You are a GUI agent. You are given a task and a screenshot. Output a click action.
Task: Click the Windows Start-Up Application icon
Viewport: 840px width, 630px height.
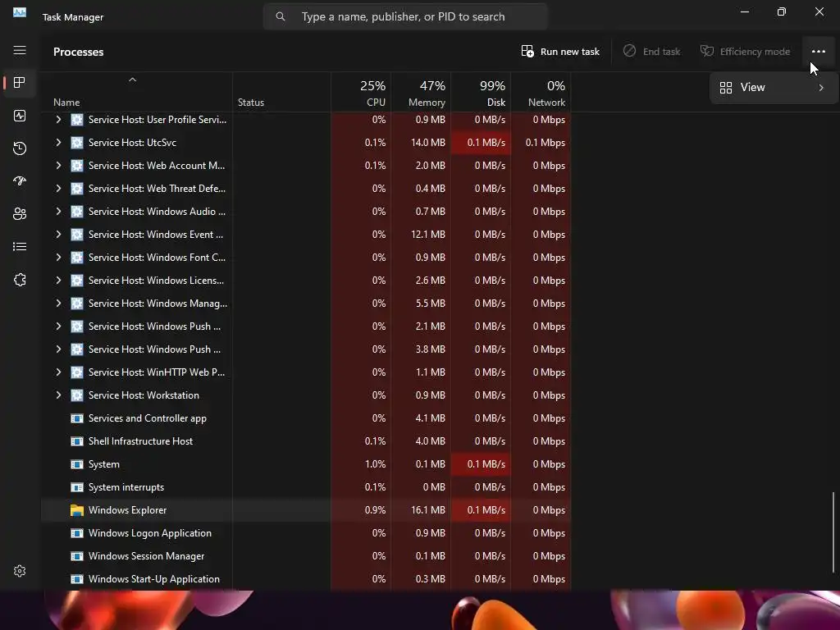pos(77,579)
